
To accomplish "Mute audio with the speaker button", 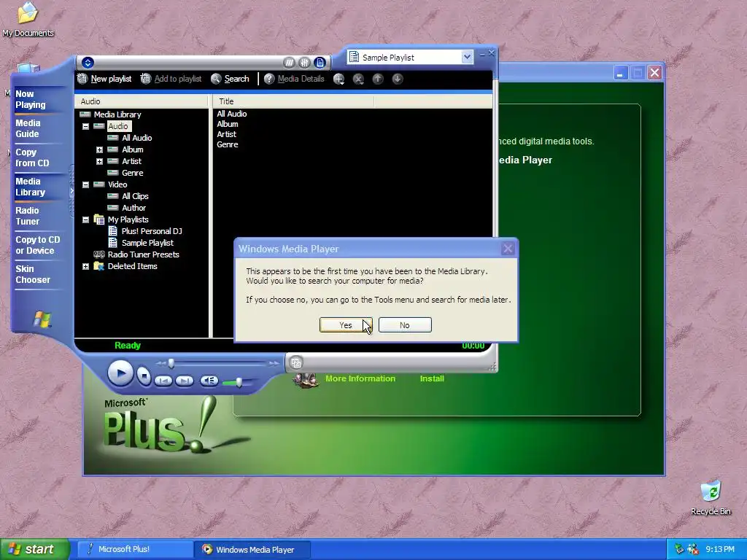I will [x=209, y=381].
